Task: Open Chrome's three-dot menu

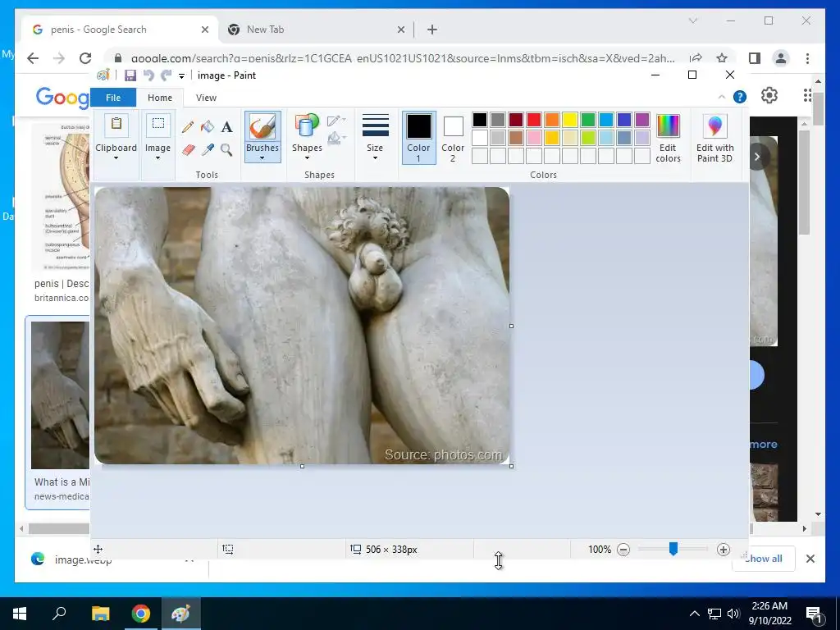Action: (807, 58)
